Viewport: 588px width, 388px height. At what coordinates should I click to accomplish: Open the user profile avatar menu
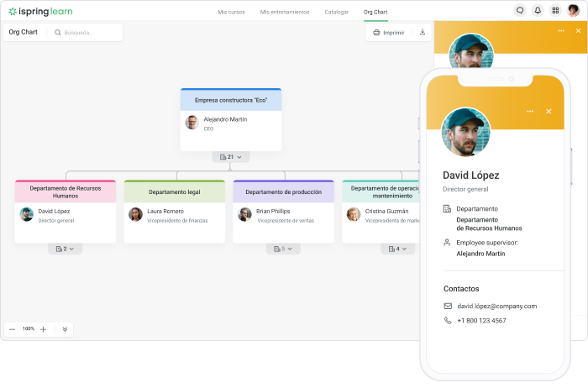coord(574,10)
